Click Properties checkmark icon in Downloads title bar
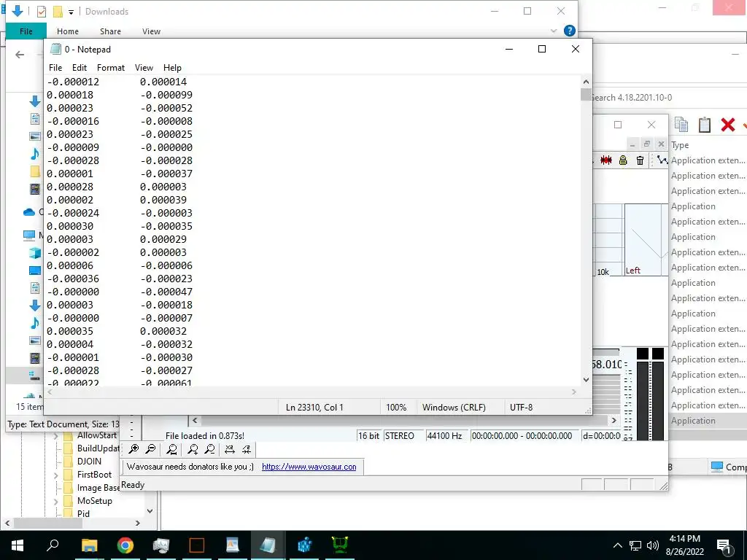Screen dimensions: 747x560 42,12
